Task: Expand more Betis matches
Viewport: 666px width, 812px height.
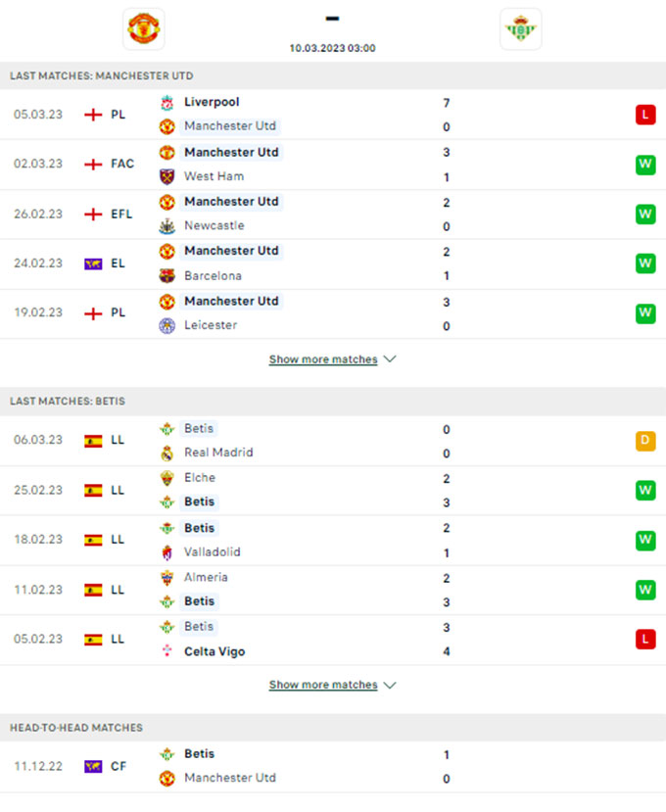Action: (332, 685)
